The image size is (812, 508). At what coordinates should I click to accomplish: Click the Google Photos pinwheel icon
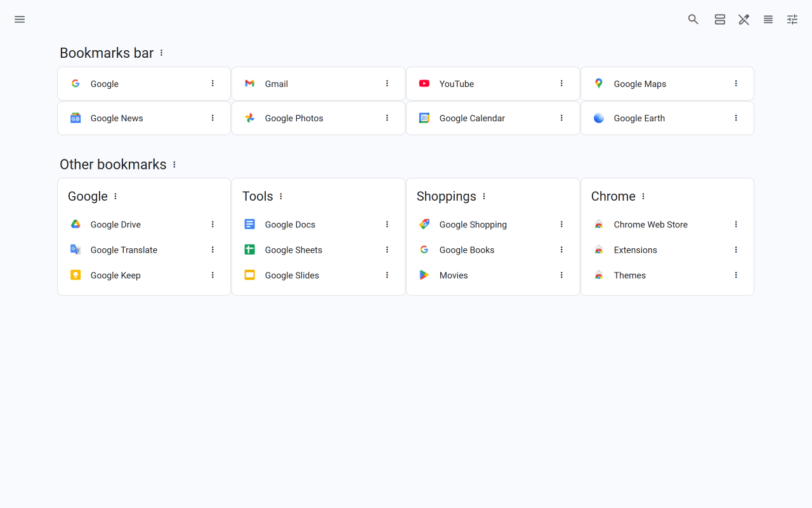tap(250, 118)
